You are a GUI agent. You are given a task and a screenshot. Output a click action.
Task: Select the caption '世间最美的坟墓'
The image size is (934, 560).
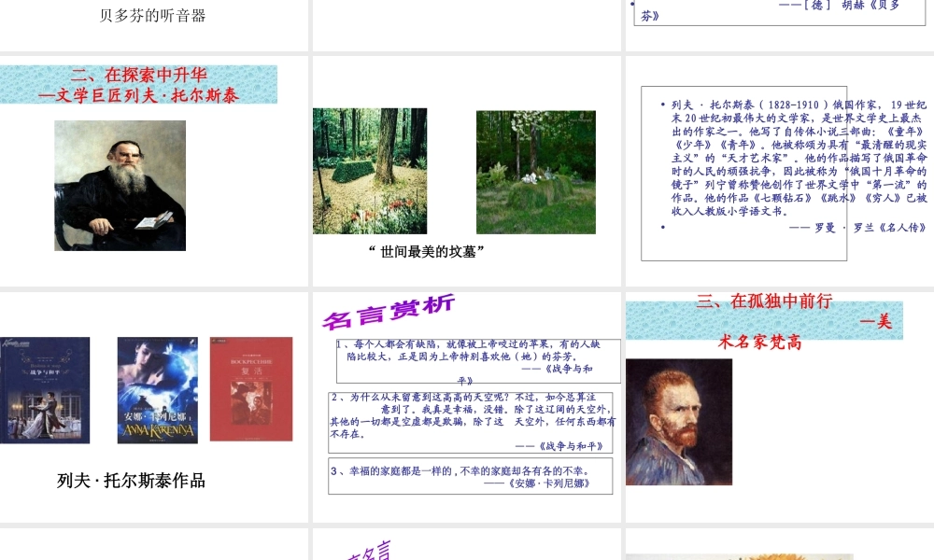click(427, 252)
